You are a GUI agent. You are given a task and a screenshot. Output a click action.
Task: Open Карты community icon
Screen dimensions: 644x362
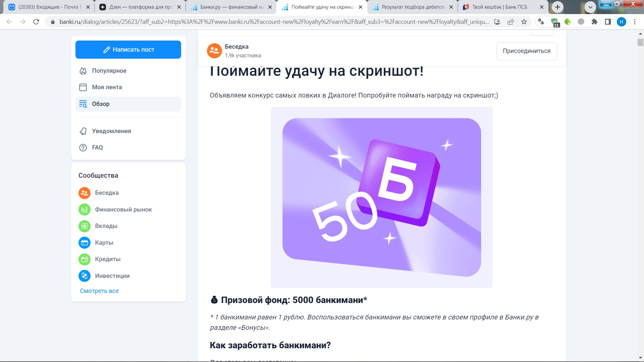tap(85, 243)
